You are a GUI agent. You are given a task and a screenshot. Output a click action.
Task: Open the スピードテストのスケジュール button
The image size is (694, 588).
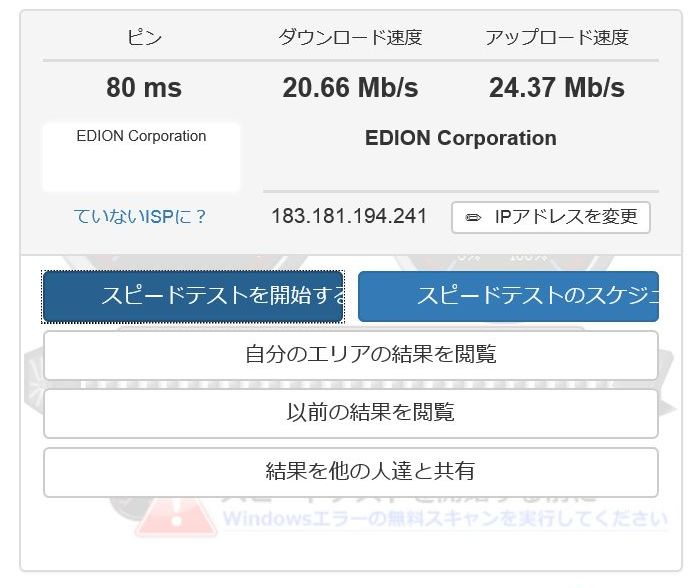pos(508,296)
